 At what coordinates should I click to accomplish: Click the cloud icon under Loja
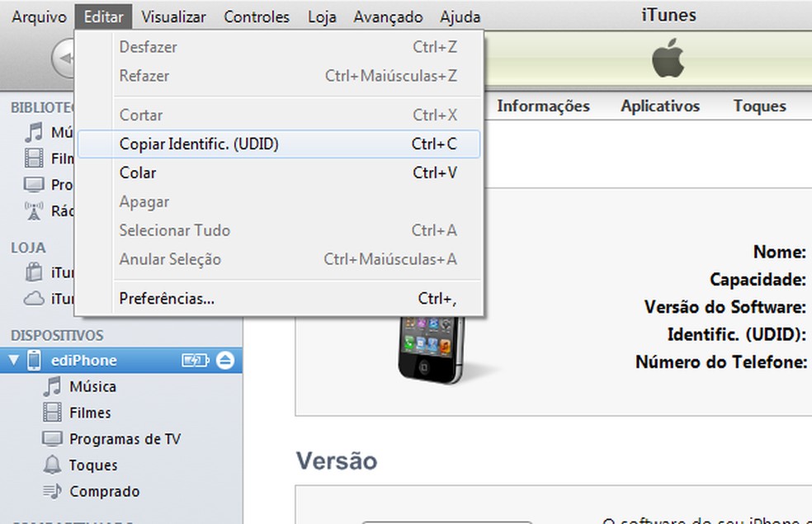(34, 298)
